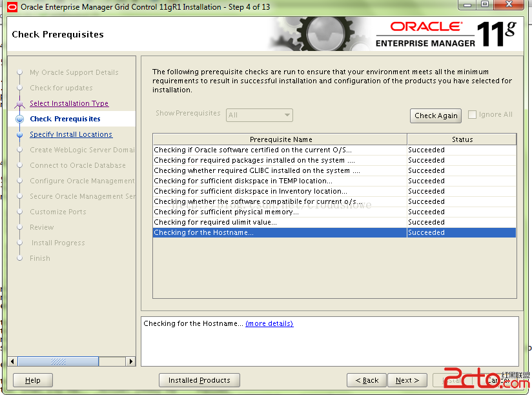
Task: Click the Oracle installer icon in title bar
Action: (12, 7)
